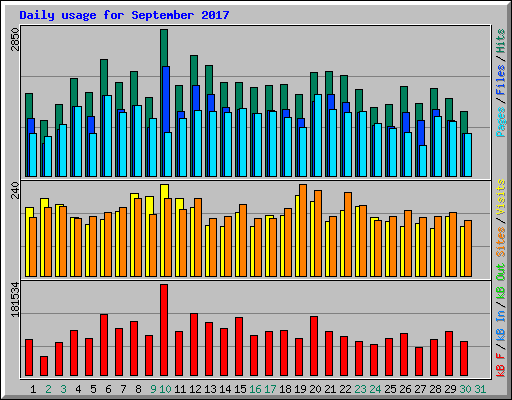Click the 'kB In' legend label
The image size is (512, 400).
(501, 325)
